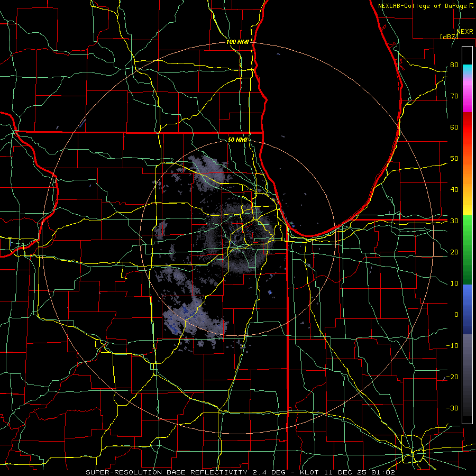Click the "100 NMI" range ring label
Image resolution: width=476 pixels, height=476 pixels.
coord(237,42)
